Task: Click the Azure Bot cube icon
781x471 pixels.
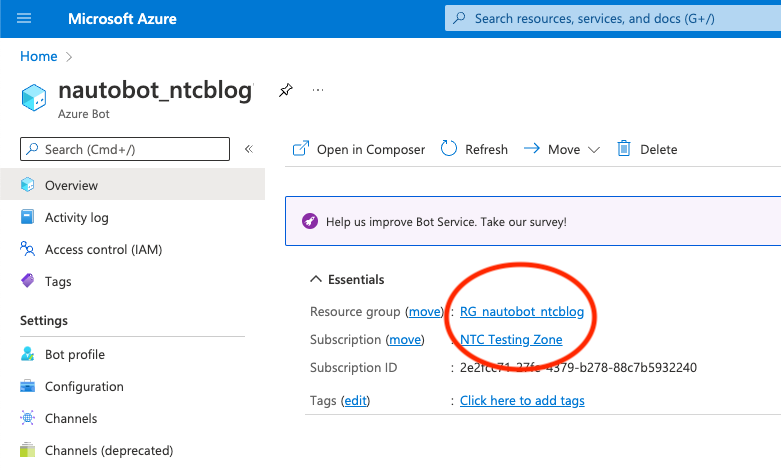Action: [34, 97]
